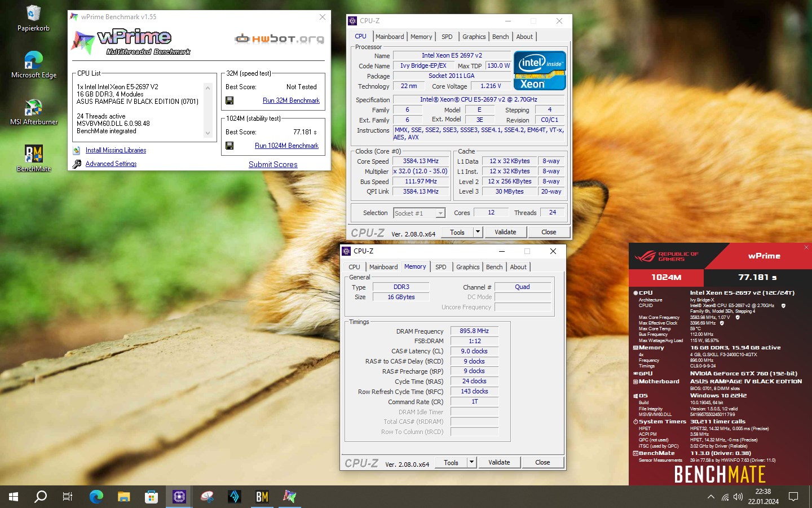The image size is (812, 508).
Task: Open BenchMate desktop shortcut
Action: click(33, 159)
